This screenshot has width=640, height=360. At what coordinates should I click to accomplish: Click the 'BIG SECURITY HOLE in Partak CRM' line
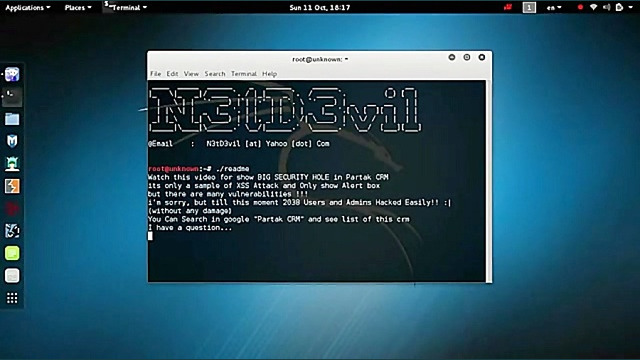pos(268,177)
